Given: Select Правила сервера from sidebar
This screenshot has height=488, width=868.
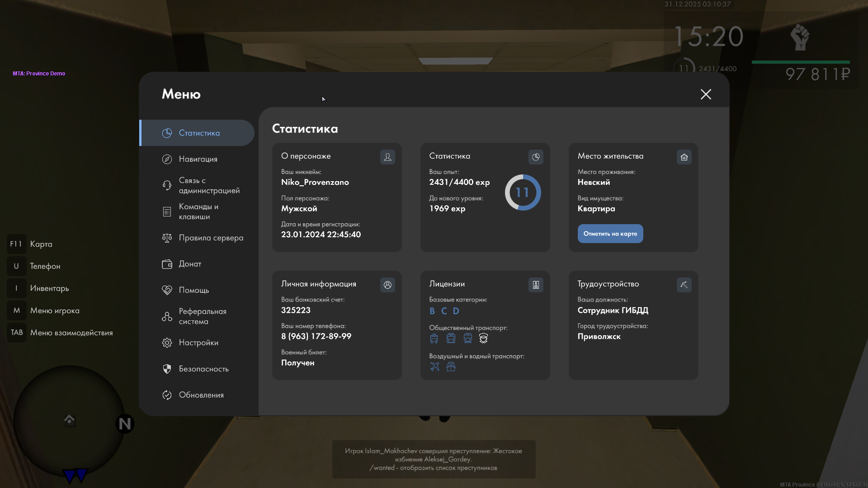Looking at the screenshot, I should [x=211, y=238].
